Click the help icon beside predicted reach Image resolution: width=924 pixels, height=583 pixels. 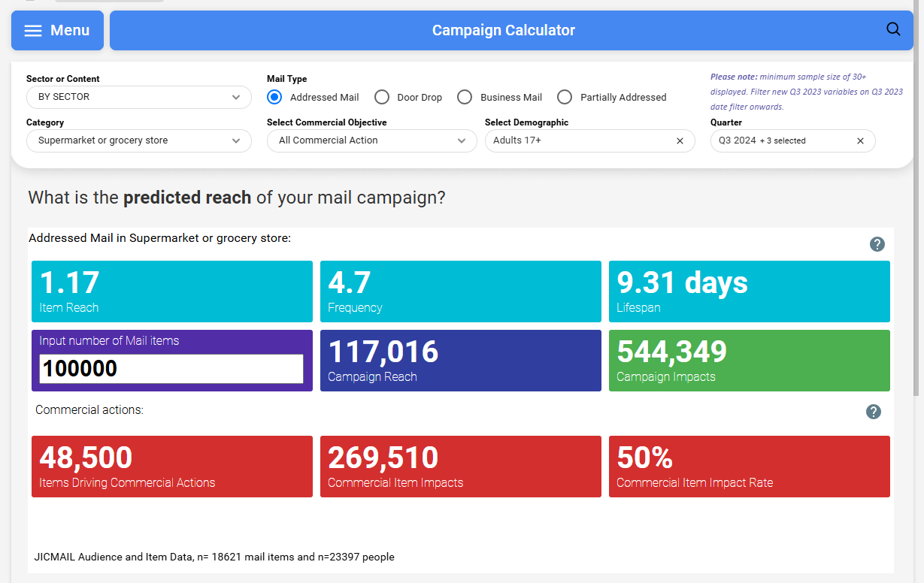click(877, 244)
